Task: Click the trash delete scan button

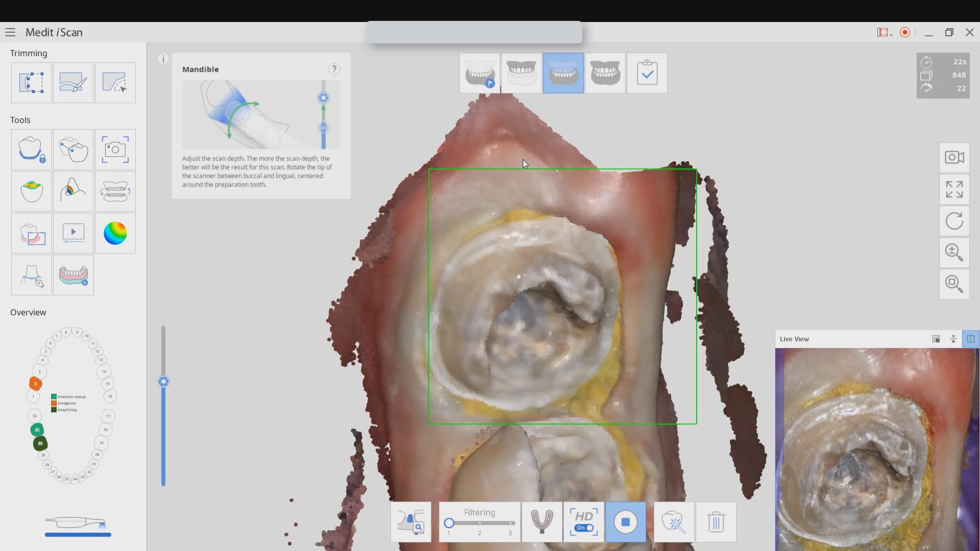Action: click(x=716, y=522)
